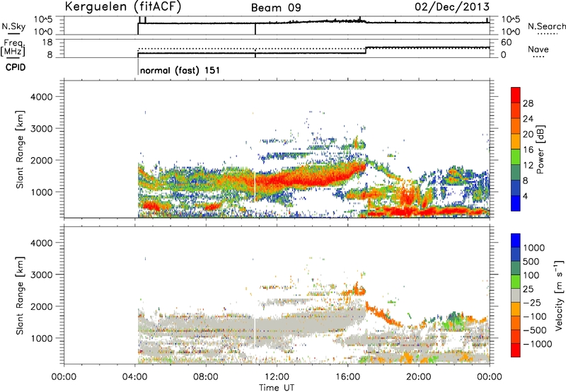This screenshot has height=392, width=566.
Task: Click the frequency step-up in the Freq panel
Action: (366, 50)
